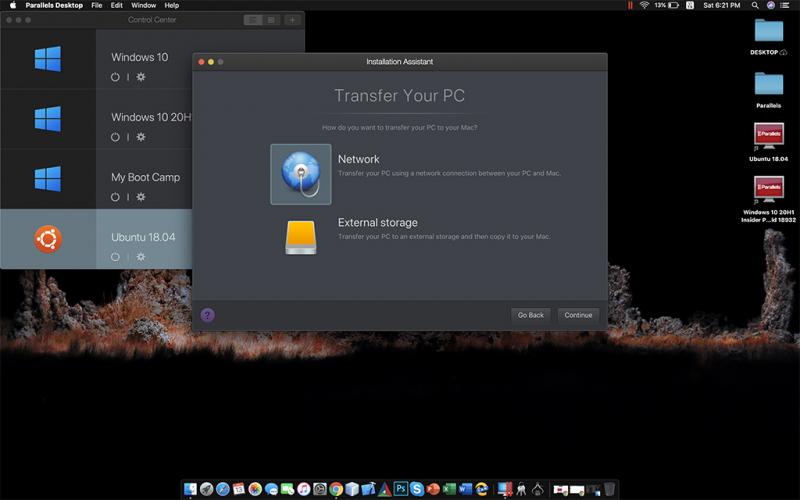Viewport: 800px width, 500px height.
Task: Select the Ubuntu 18.04 logo thumbnail
Action: coord(48,239)
